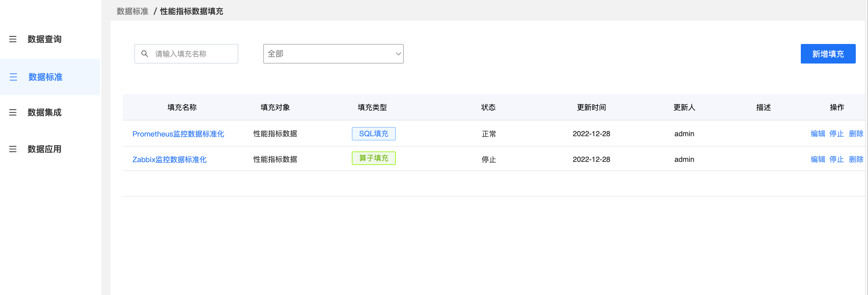Edit the Zabbix row via 编辑
The image size is (868, 295).
point(818,159)
